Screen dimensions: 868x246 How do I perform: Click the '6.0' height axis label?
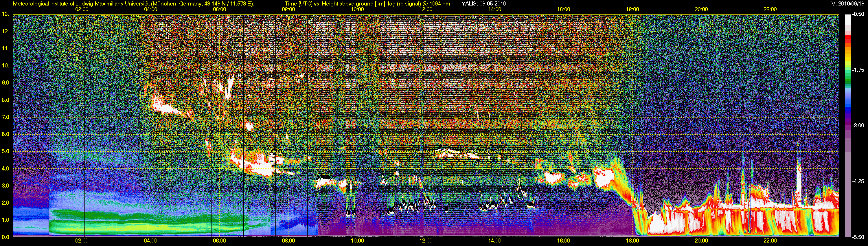[x=5, y=134]
